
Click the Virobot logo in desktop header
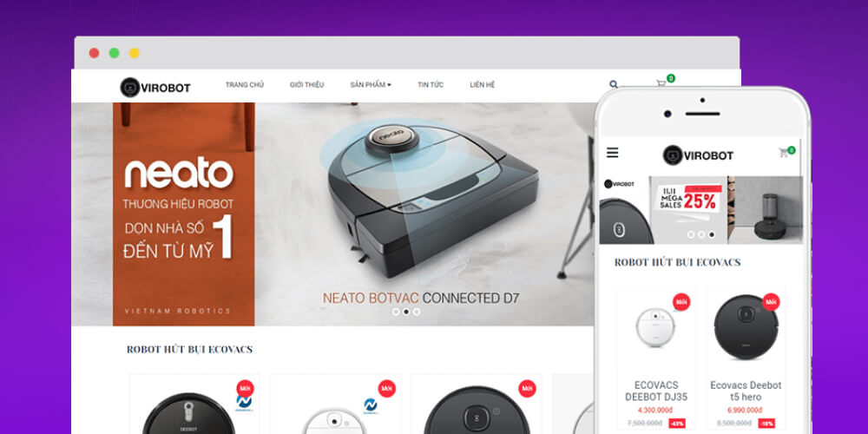tap(155, 88)
